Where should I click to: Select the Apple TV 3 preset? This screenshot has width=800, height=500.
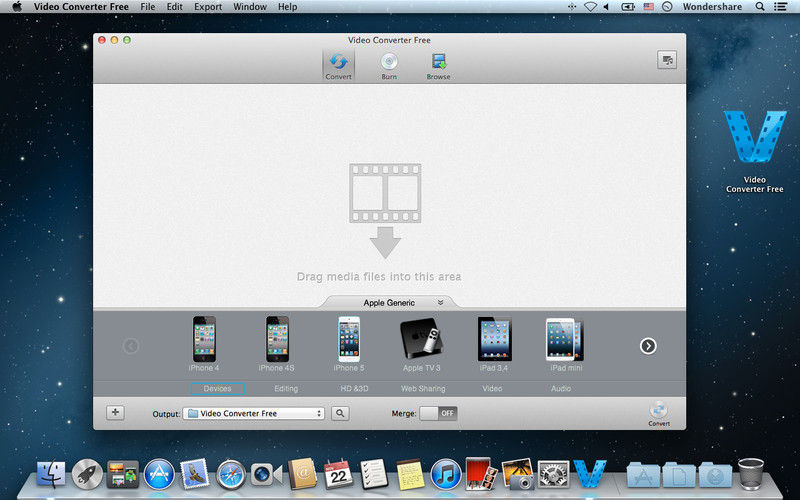click(x=421, y=344)
